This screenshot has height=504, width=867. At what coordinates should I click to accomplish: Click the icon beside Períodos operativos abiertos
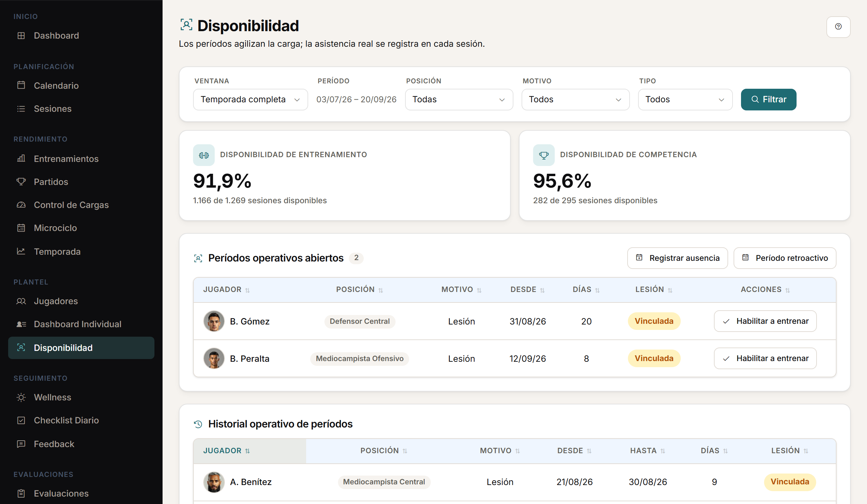pos(198,258)
